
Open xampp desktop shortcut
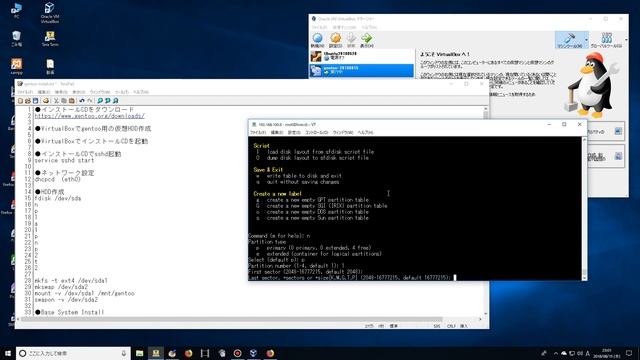(x=16, y=66)
